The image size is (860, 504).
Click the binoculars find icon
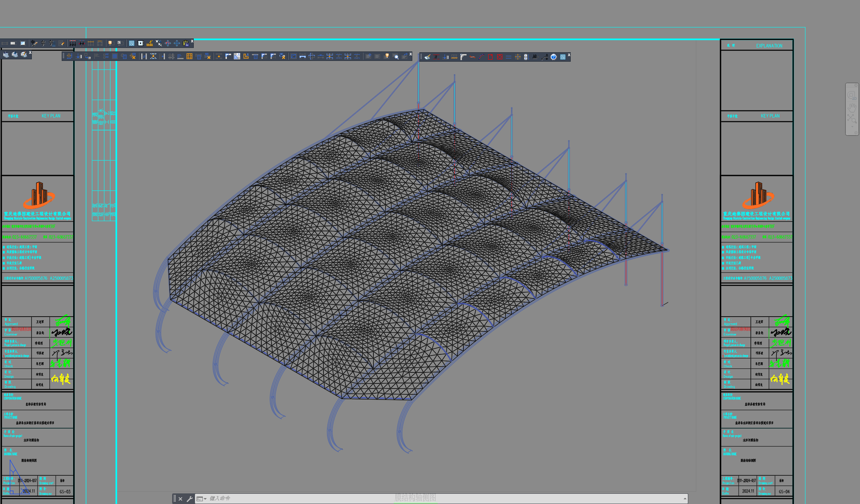point(159,43)
